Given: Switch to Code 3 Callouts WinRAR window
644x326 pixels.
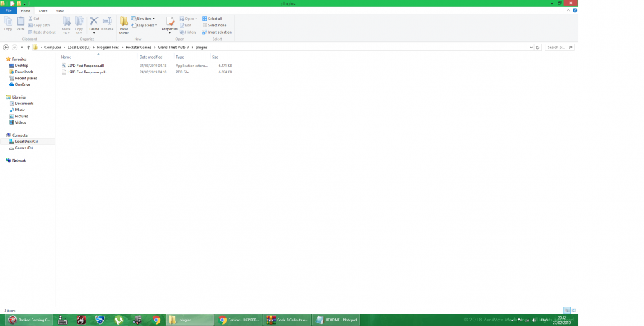Looking at the screenshot, I should [287, 320].
